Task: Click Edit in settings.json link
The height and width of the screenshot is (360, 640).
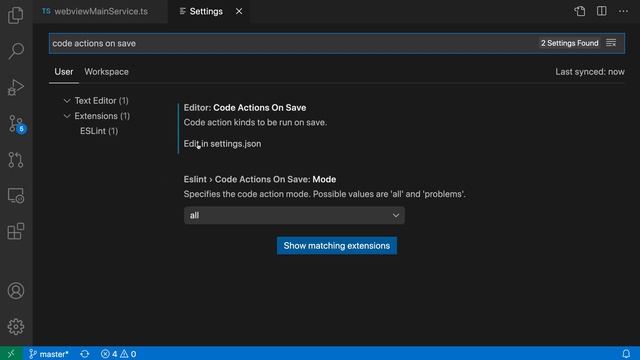Action: point(222,144)
